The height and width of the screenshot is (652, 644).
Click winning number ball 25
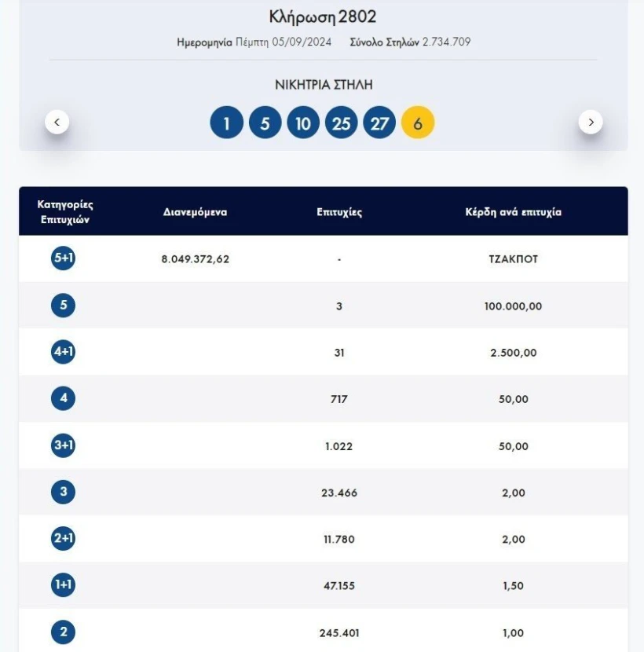pyautogui.click(x=341, y=123)
